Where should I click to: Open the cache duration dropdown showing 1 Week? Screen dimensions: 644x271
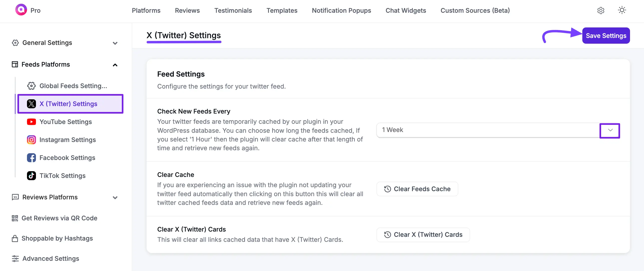[610, 130]
